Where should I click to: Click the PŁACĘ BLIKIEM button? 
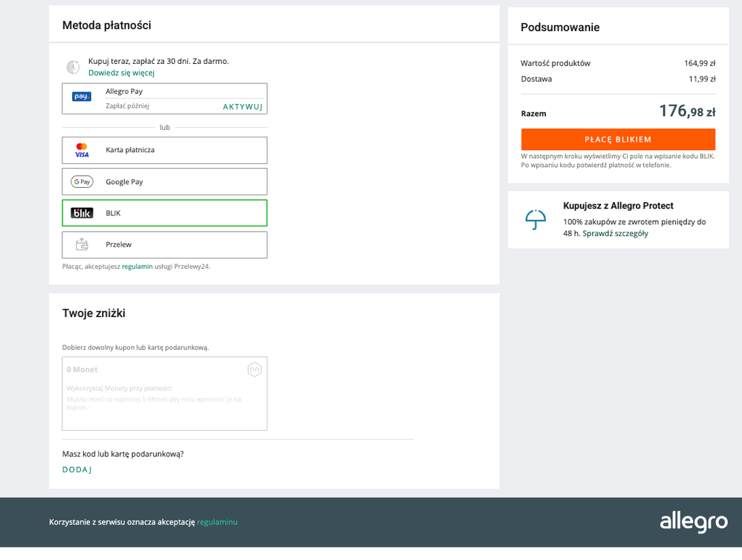pyautogui.click(x=618, y=140)
